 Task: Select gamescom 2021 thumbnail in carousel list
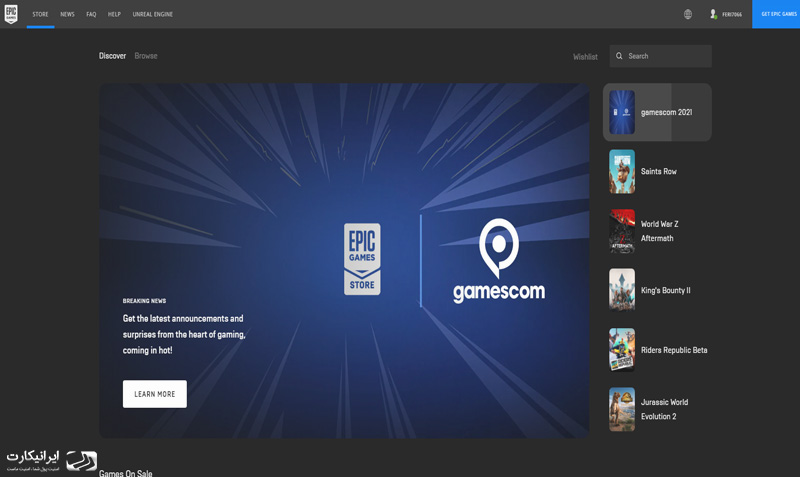pyautogui.click(x=622, y=112)
